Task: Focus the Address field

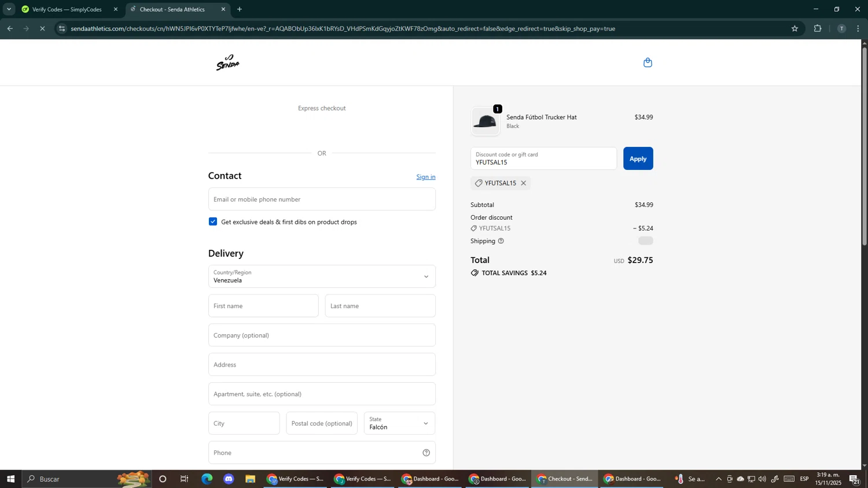Action: point(322,365)
